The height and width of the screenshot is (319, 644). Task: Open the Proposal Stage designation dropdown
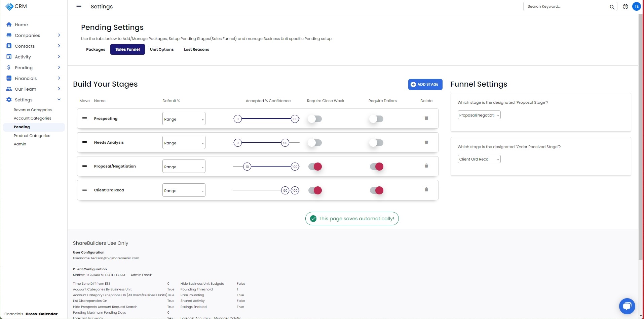(479, 115)
